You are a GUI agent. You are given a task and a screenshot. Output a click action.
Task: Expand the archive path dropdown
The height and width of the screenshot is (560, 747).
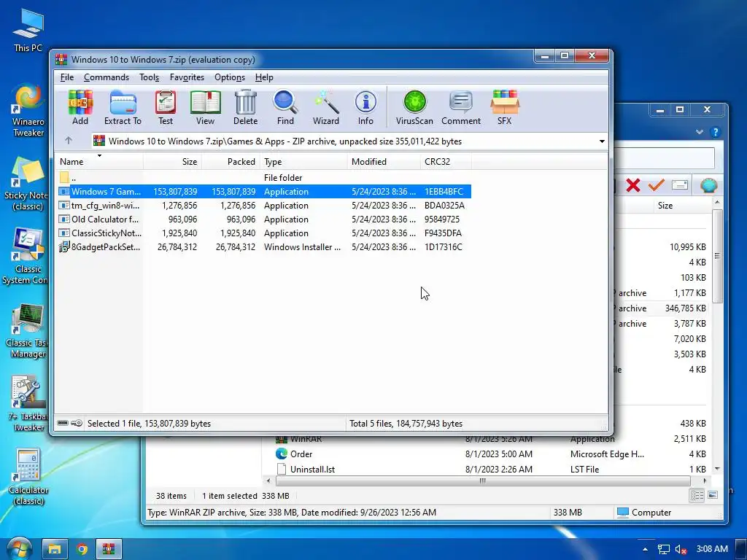pyautogui.click(x=602, y=141)
